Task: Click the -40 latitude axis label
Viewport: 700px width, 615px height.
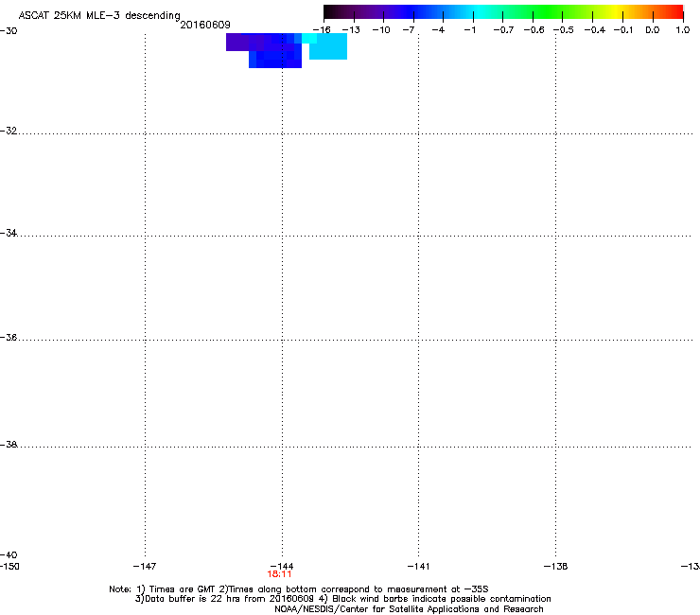Action: (x=9, y=554)
